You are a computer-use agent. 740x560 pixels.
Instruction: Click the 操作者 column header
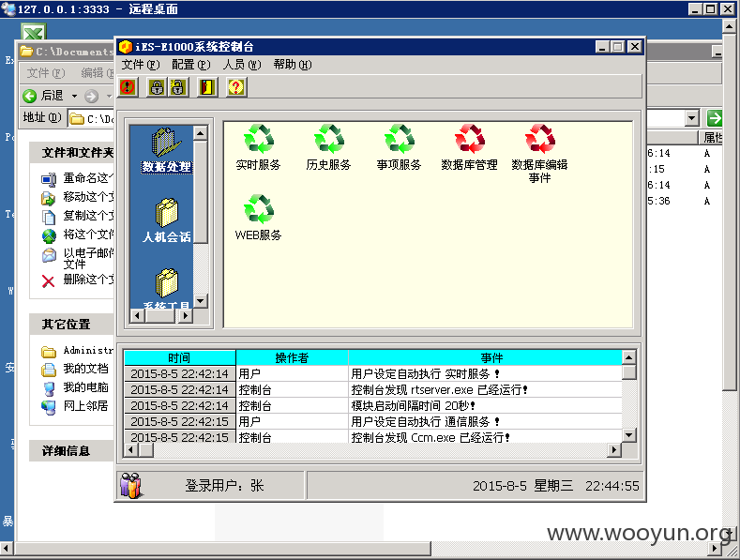[292, 358]
